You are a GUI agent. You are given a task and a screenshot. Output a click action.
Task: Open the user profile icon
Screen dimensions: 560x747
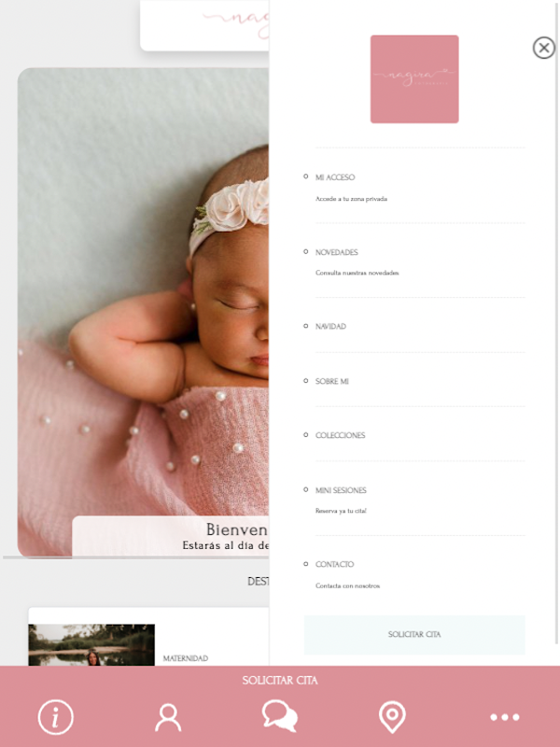tap(168, 717)
